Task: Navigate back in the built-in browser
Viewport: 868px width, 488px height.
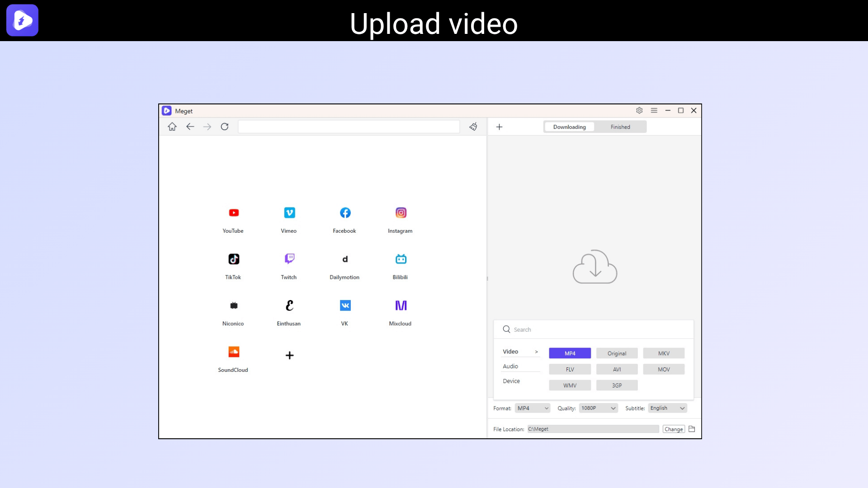Action: click(190, 127)
